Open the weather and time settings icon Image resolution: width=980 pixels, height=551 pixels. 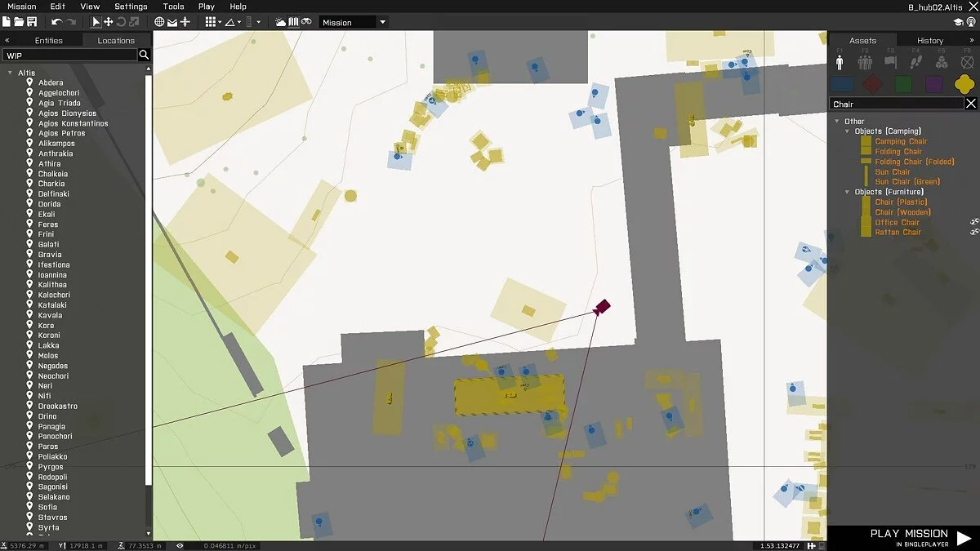point(281,22)
